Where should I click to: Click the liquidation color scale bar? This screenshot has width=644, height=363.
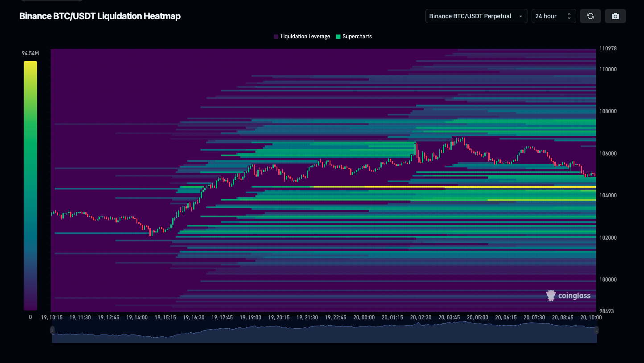pyautogui.click(x=30, y=186)
